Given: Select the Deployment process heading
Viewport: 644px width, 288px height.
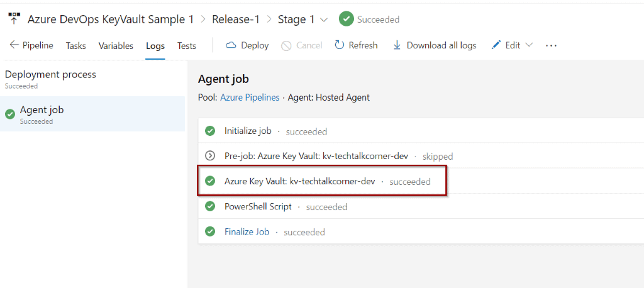Looking at the screenshot, I should 50,74.
